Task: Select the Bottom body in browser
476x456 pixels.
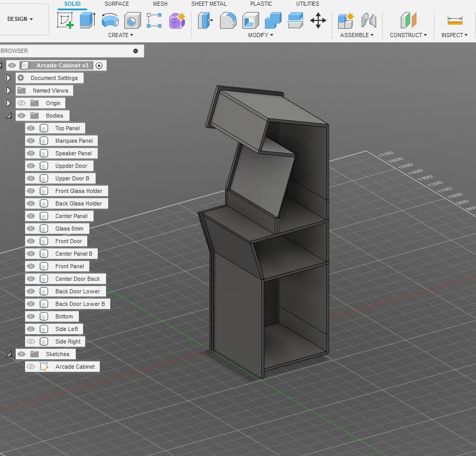Action: pos(64,316)
